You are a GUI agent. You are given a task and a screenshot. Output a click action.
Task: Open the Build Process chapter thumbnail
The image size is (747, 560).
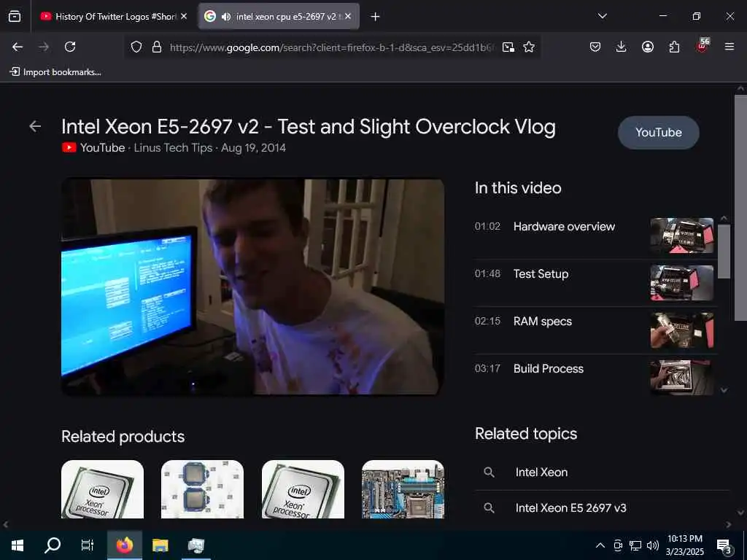(x=682, y=377)
